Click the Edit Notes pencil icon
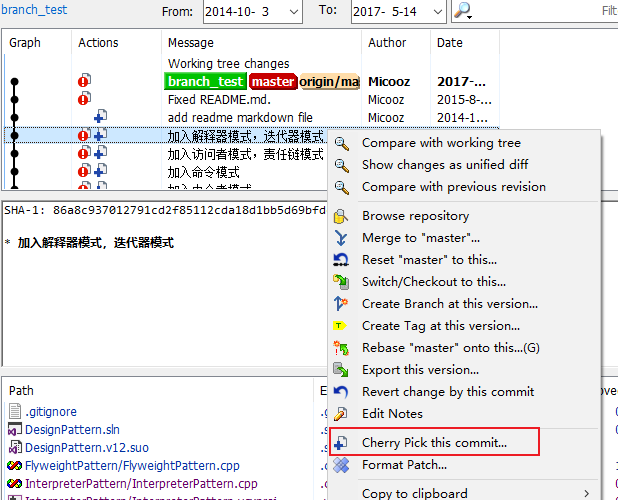618x500 pixels. (x=341, y=414)
